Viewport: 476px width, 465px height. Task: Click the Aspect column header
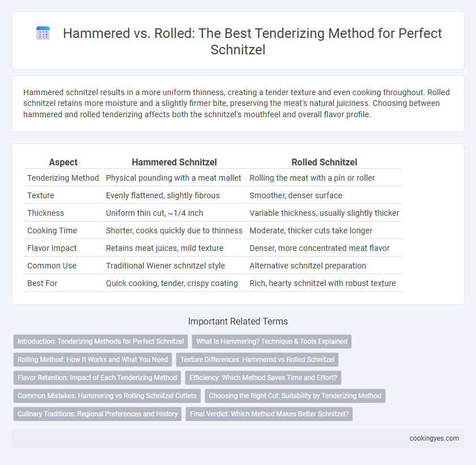click(63, 163)
